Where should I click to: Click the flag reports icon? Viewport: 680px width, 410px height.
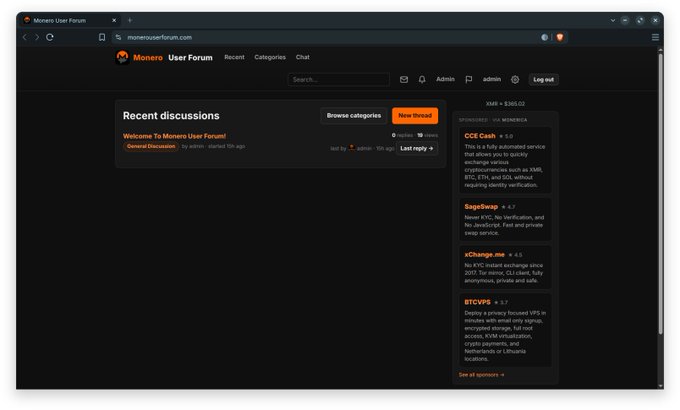coord(469,79)
